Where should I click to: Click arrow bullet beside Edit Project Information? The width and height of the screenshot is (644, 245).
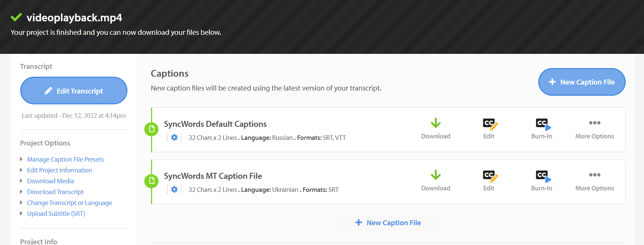[21, 170]
